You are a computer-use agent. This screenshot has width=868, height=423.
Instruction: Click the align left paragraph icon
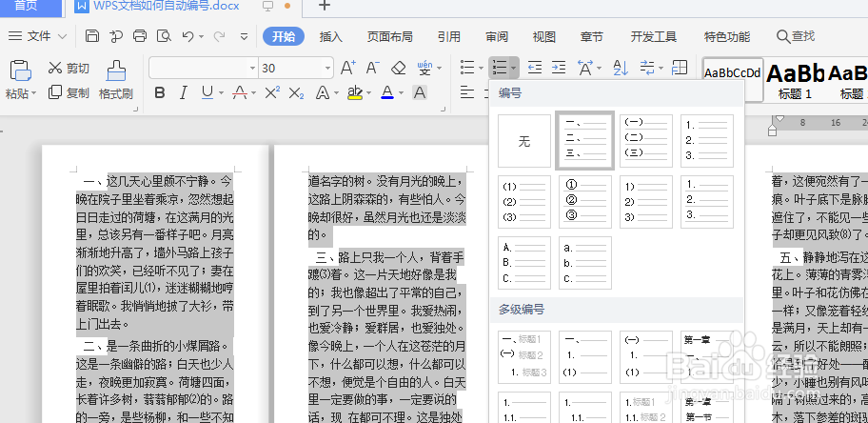click(467, 92)
